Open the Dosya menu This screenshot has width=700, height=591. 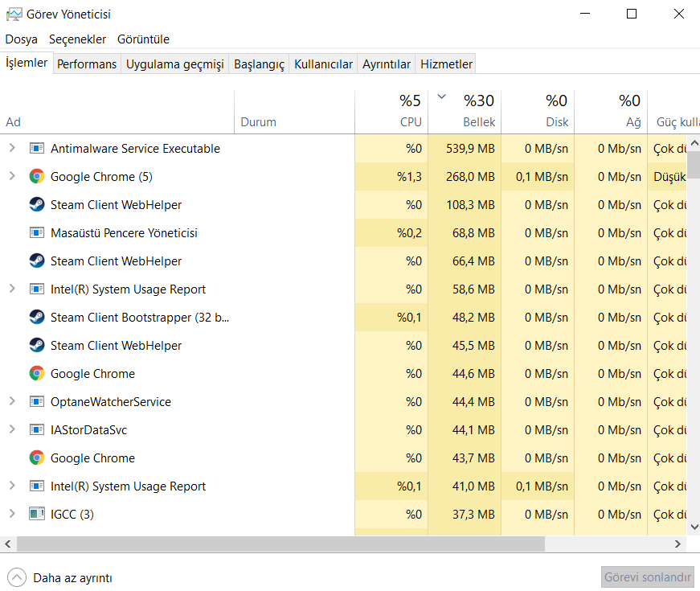21,39
